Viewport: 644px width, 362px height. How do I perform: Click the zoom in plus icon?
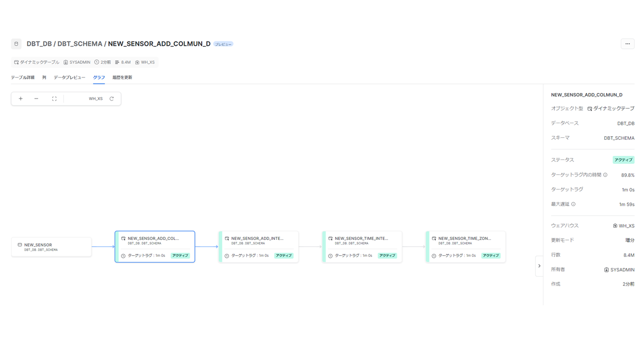pos(21,99)
